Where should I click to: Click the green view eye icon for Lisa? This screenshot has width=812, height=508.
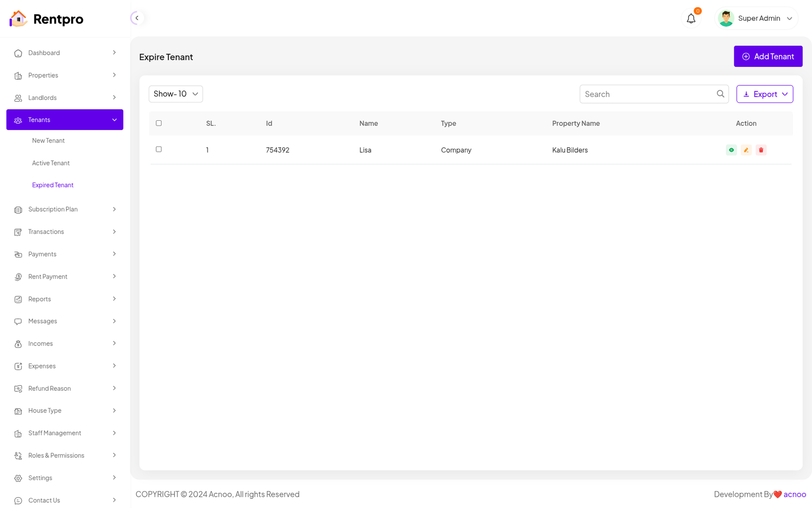click(731, 150)
